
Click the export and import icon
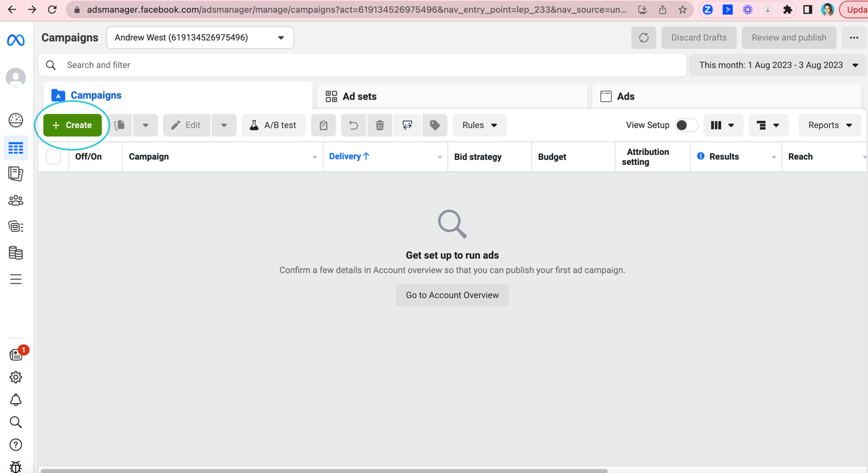pyautogui.click(x=407, y=125)
